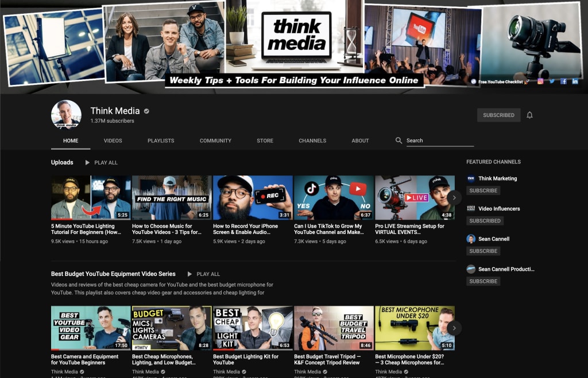The height and width of the screenshot is (378, 588).
Task: Open the COMMUNITY tab
Action: 216,141
